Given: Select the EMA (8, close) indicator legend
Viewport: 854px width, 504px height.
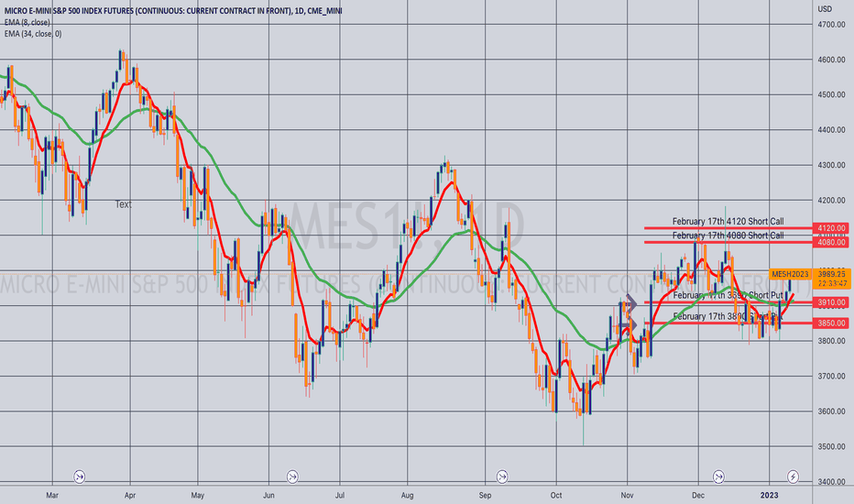Looking at the screenshot, I should pos(27,22).
